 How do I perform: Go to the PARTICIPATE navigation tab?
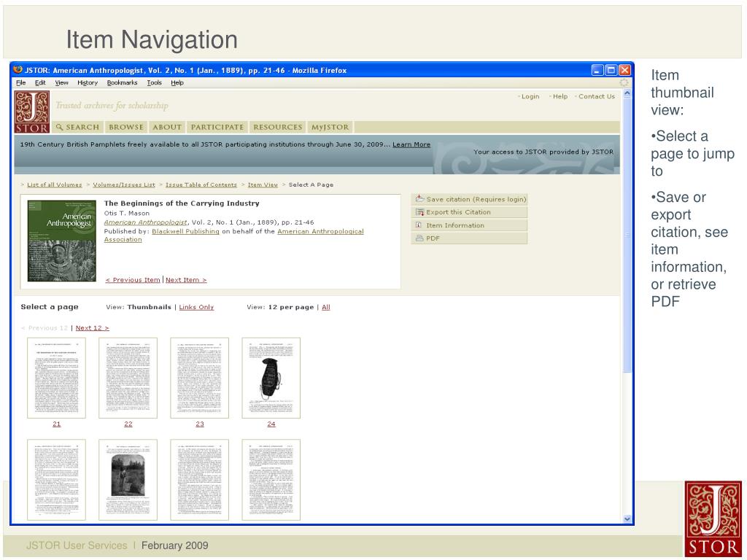(x=217, y=127)
